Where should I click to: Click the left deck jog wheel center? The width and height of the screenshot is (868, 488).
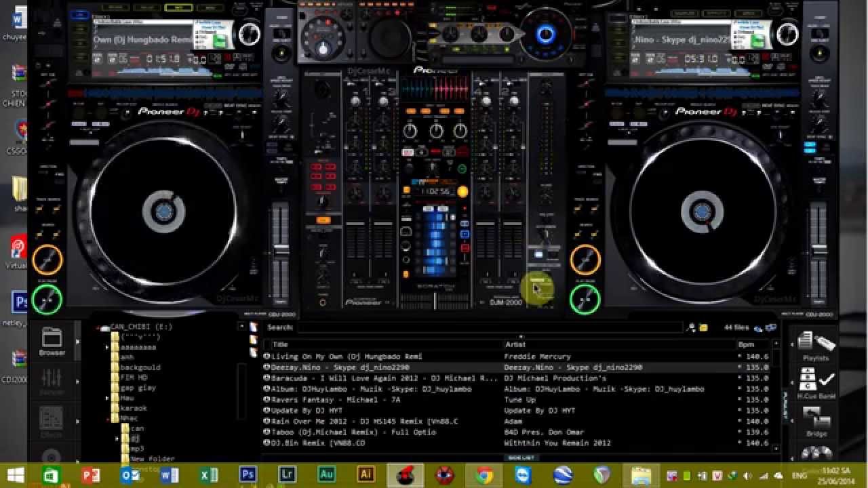tap(163, 212)
